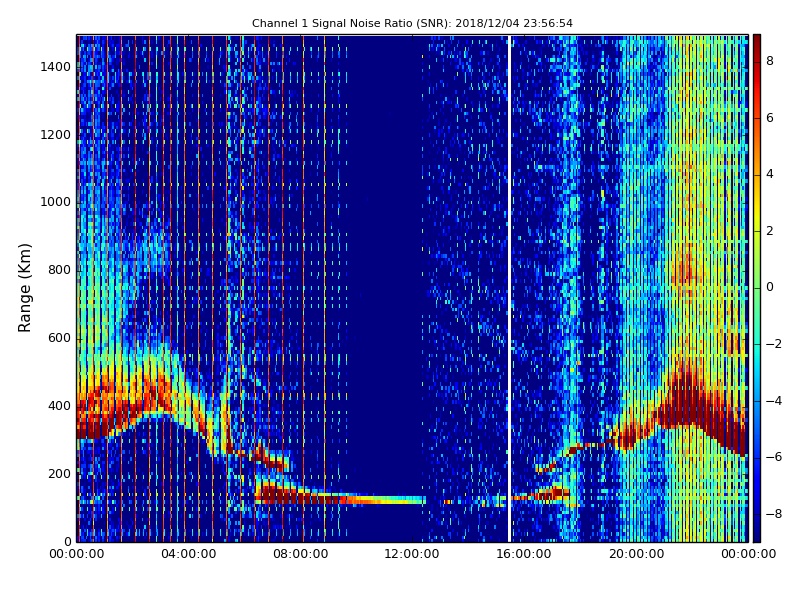Viewport: 800px width, 600px height.
Task: Click the 1400 range tick label
Action: pyautogui.click(x=56, y=67)
